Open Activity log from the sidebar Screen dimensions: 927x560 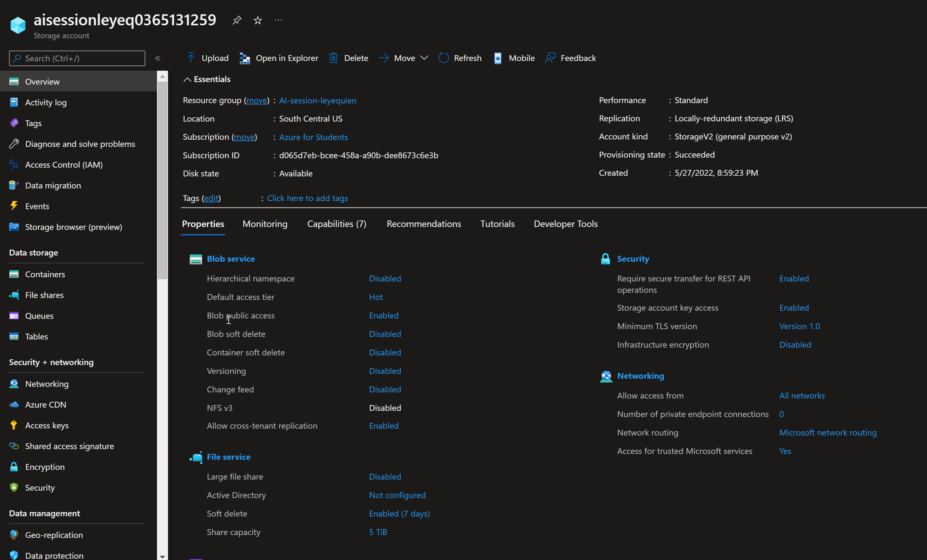click(46, 102)
